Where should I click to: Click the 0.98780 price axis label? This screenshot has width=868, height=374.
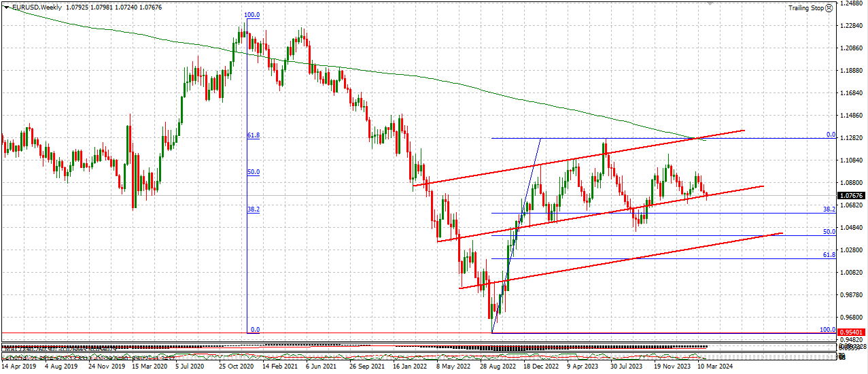(x=852, y=295)
